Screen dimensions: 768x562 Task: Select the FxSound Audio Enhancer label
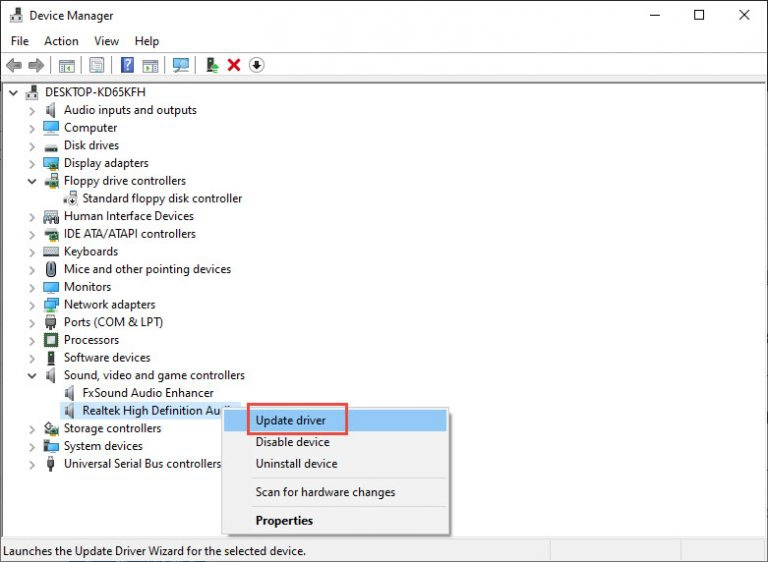click(x=148, y=393)
